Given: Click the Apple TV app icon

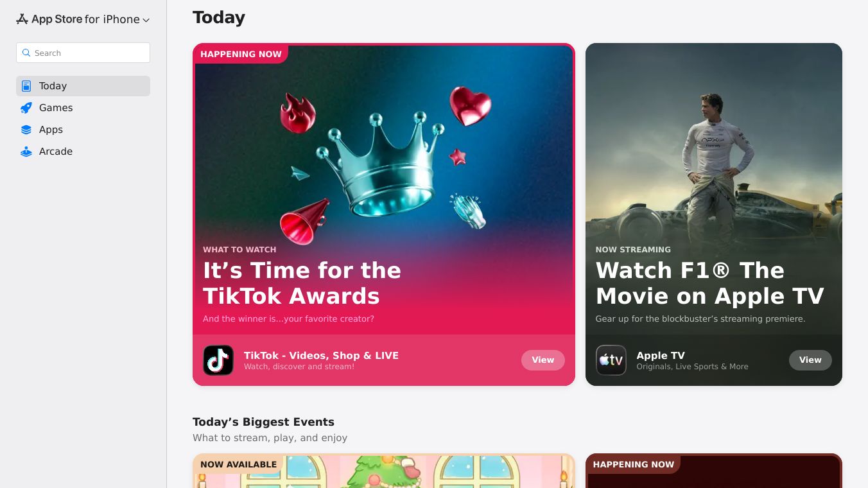Looking at the screenshot, I should point(611,360).
